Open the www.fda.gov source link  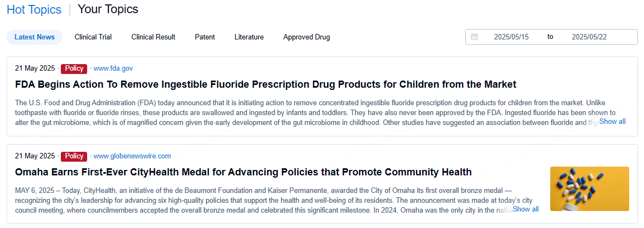click(x=113, y=69)
